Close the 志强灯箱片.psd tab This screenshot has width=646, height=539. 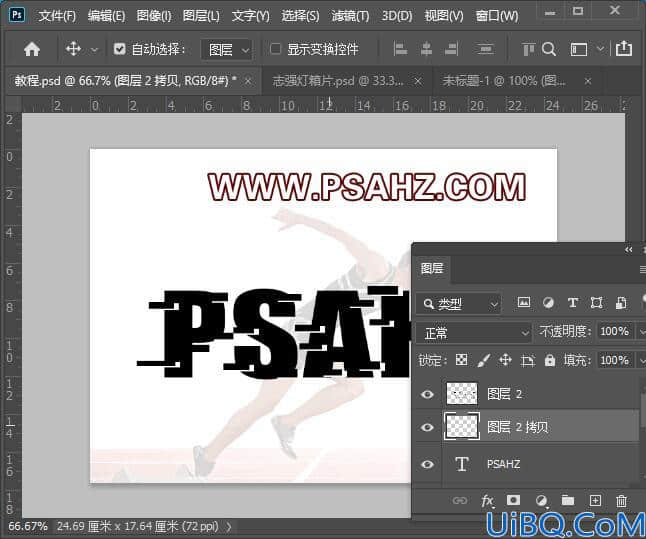tap(418, 81)
